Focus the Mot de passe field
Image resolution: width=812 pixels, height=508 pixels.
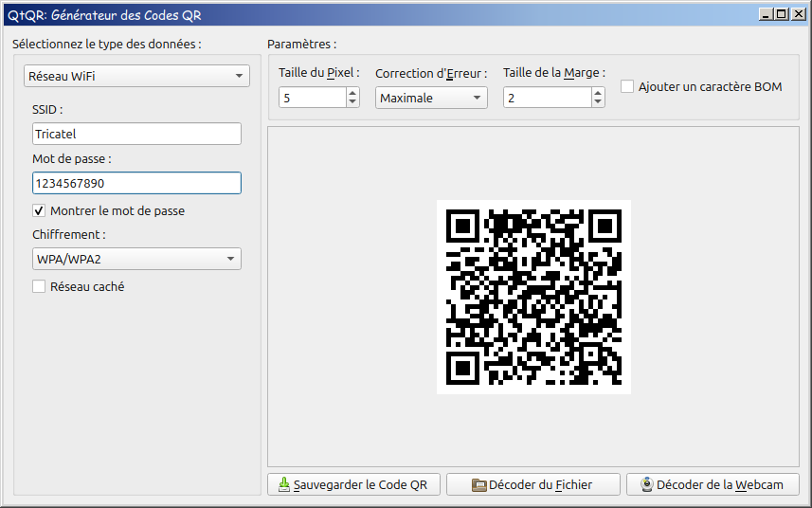(x=136, y=183)
